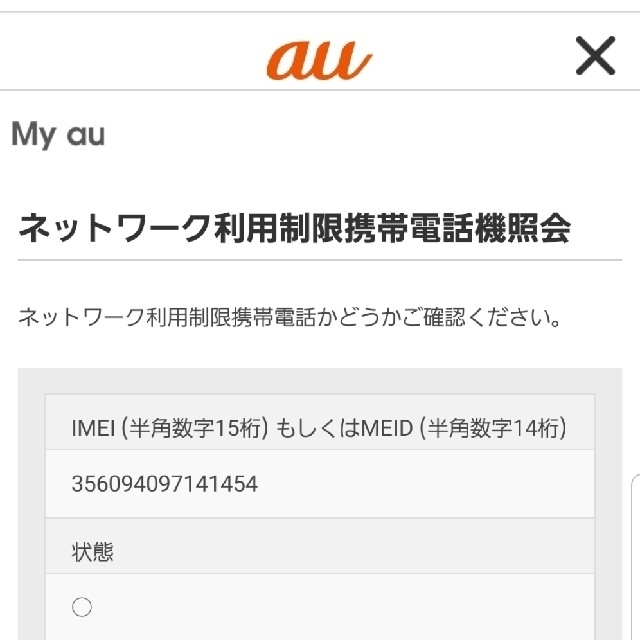Image resolution: width=640 pixels, height=640 pixels.
Task: Click the ご確認ください instruction sentence
Action: coord(290,318)
